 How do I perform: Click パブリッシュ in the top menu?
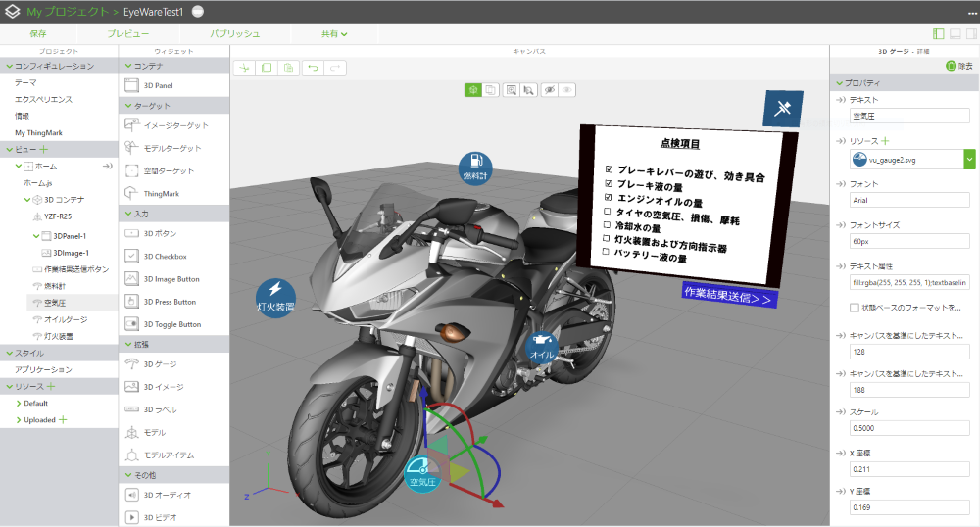[234, 33]
